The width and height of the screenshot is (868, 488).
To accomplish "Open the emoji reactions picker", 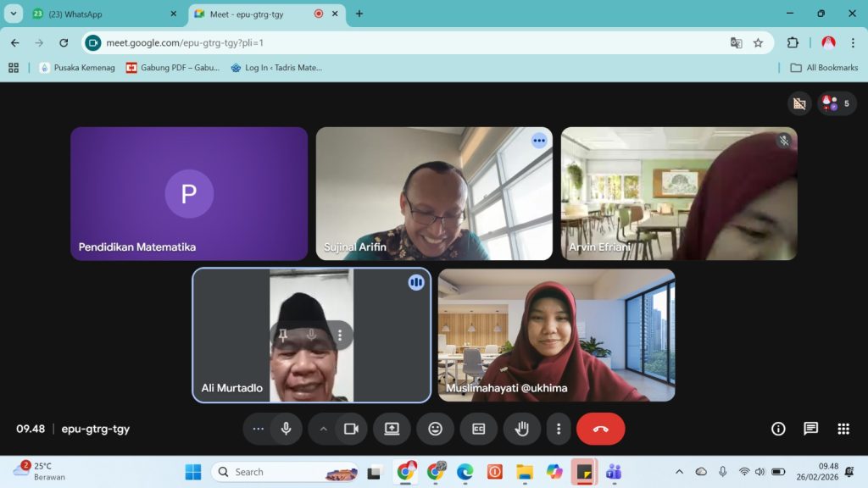I will 435,429.
